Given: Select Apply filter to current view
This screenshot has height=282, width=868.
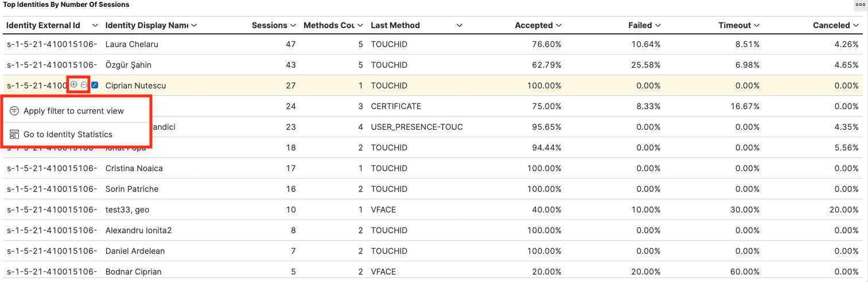Looking at the screenshot, I should (73, 111).
